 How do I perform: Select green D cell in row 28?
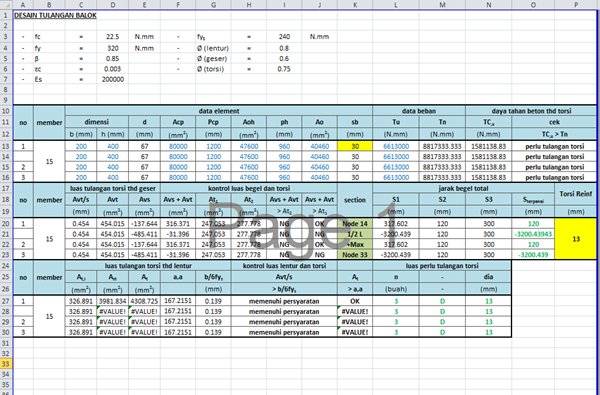point(442,312)
